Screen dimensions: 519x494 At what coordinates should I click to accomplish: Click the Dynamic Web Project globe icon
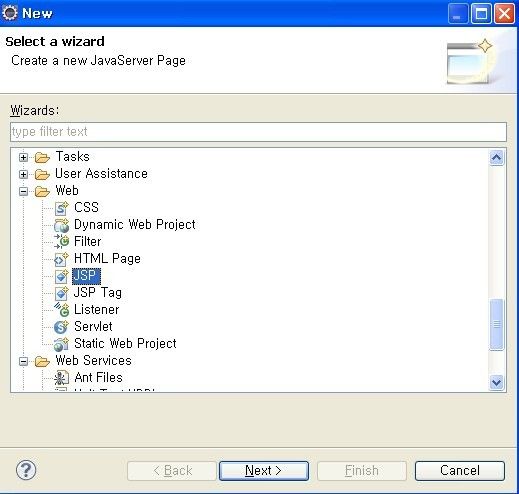[x=61, y=225]
